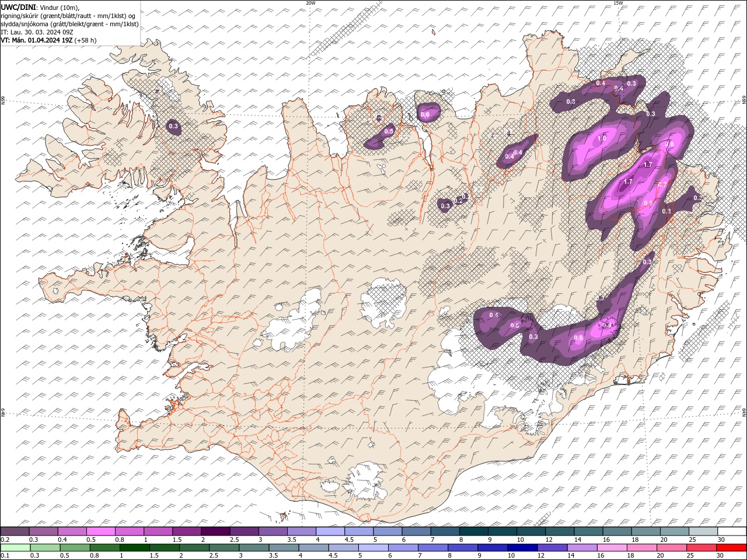Click the '0.1' label on rain scale

point(5,555)
